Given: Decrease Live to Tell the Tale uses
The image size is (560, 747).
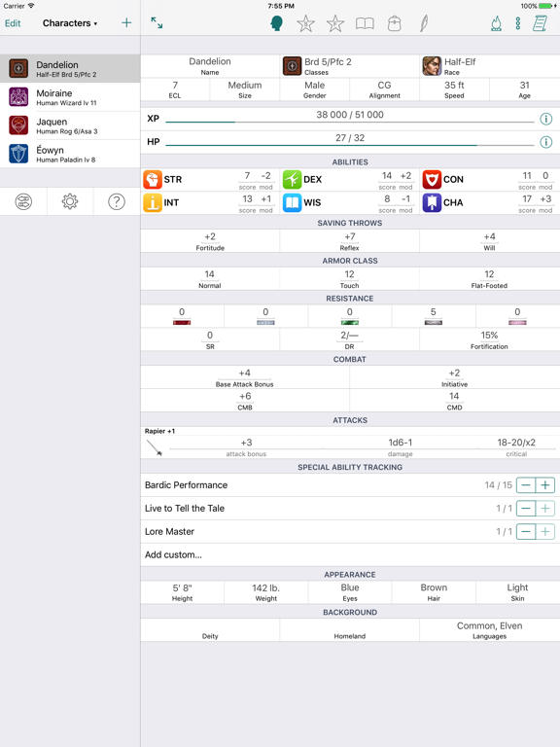Looking at the screenshot, I should 526,509.
